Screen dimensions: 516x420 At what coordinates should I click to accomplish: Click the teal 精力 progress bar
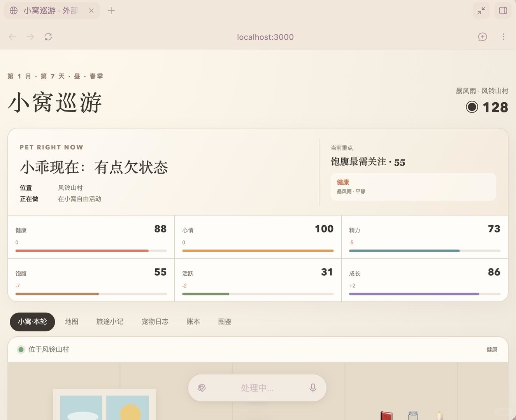point(425,251)
